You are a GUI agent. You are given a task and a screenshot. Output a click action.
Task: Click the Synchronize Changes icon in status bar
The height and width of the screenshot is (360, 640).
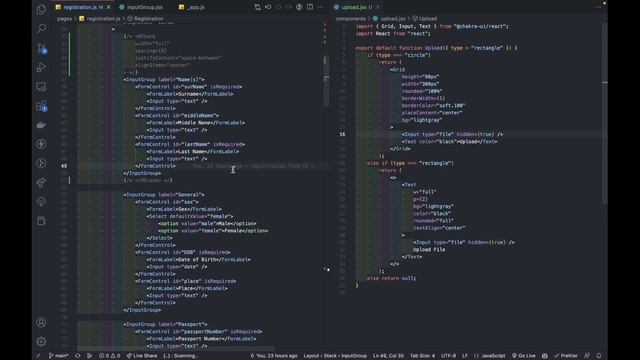point(78,356)
